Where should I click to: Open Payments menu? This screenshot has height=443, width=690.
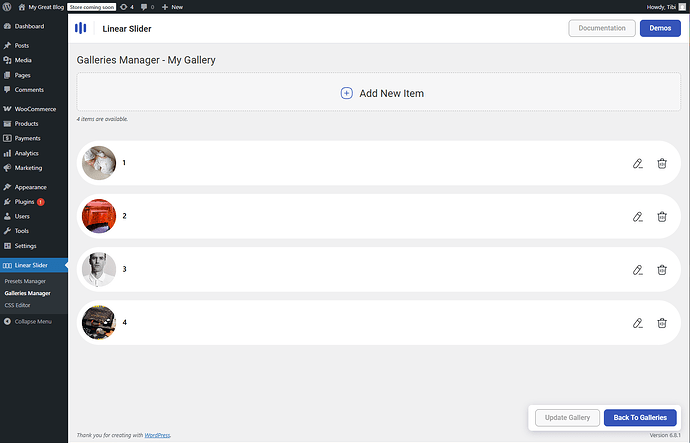tap(34, 138)
